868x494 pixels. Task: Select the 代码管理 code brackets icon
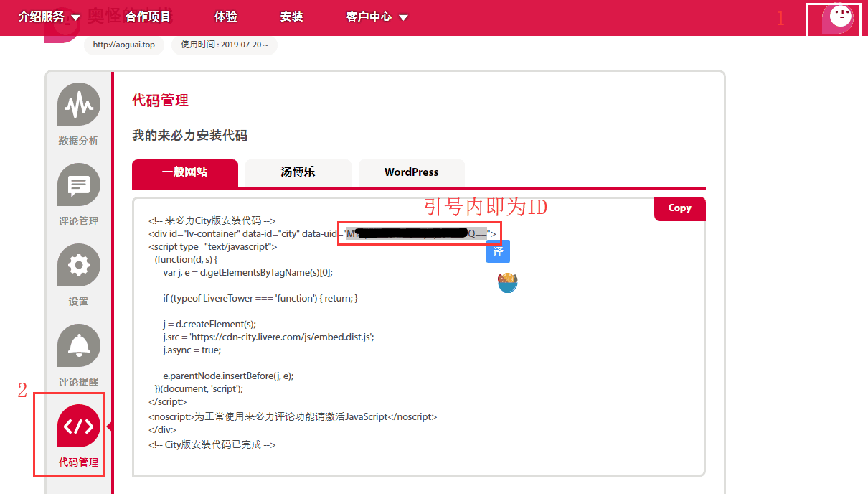pos(79,427)
